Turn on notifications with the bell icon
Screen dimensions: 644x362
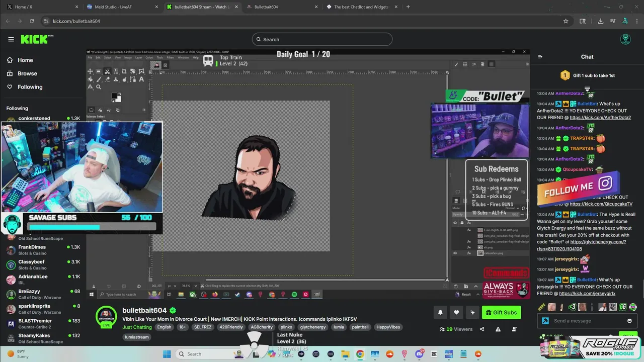coord(440,312)
